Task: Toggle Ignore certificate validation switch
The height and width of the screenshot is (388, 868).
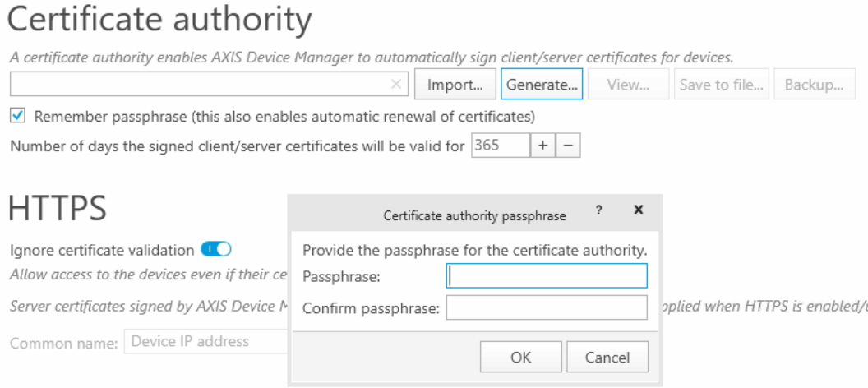Action: [x=216, y=249]
